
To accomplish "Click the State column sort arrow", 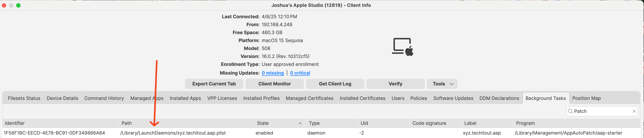I will click(300, 123).
